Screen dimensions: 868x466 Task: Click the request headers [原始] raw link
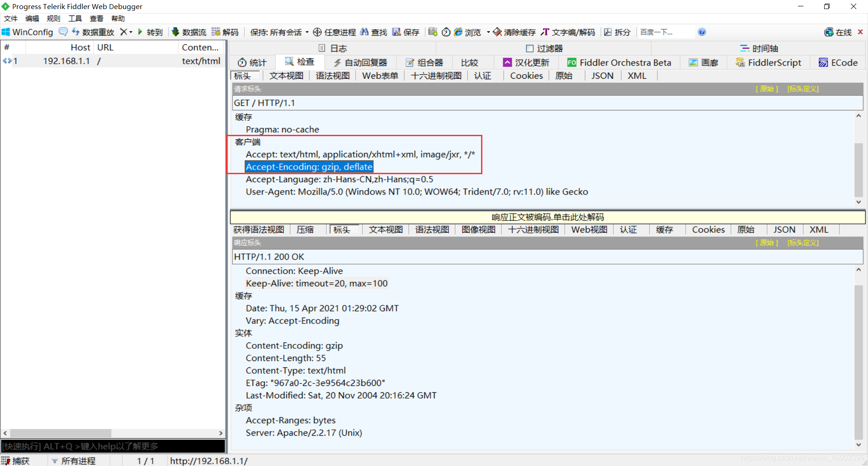pos(767,89)
